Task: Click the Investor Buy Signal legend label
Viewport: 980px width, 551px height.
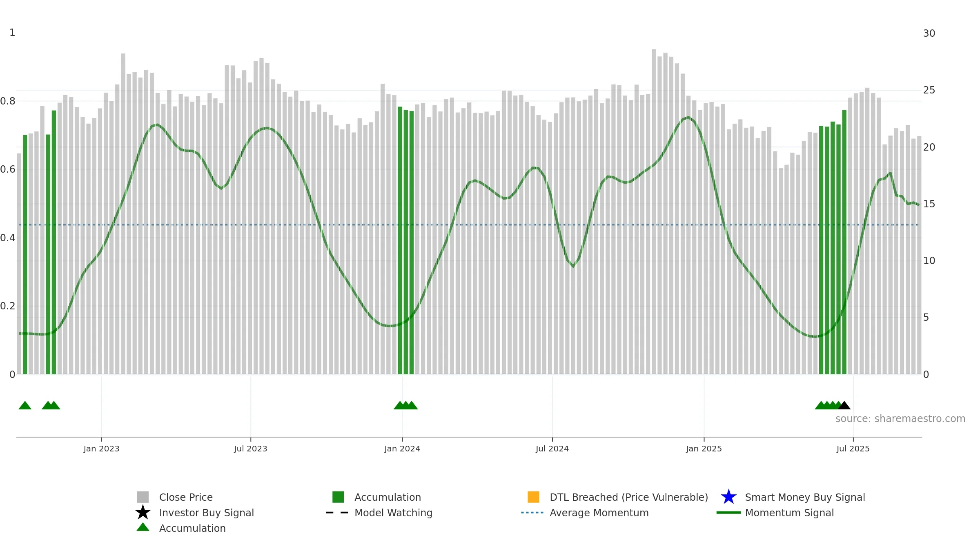Action: (207, 513)
